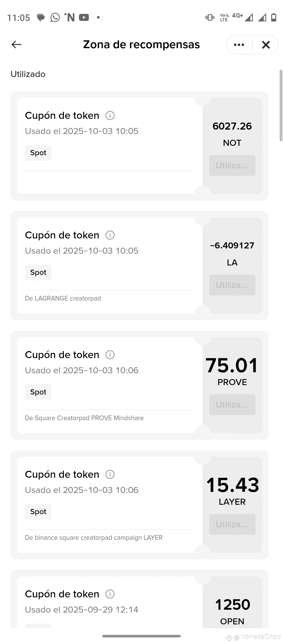Screen dimensions: 283x644
Task: Tap info icon on PROVE token coupon
Action: click(x=110, y=355)
